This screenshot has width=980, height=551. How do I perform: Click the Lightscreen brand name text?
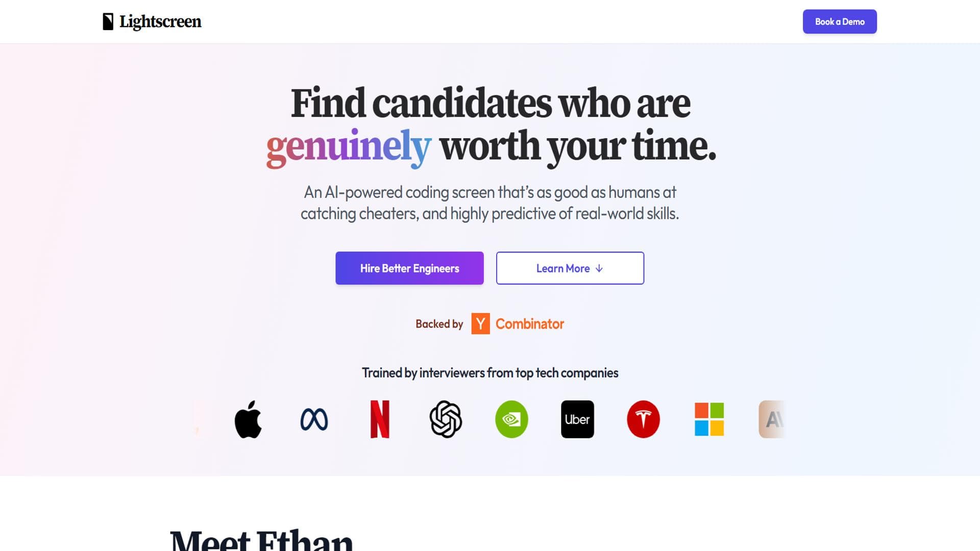(160, 21)
